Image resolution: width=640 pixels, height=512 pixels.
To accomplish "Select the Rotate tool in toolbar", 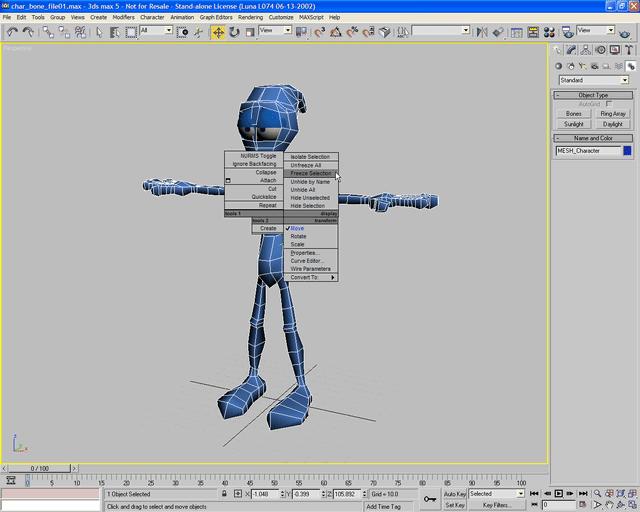I will tap(234, 32).
